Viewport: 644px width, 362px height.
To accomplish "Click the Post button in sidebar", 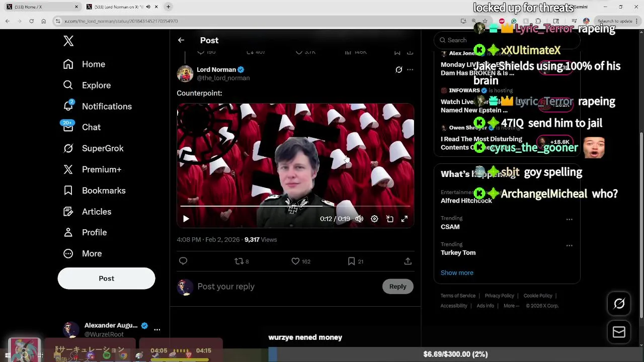I will tap(106, 279).
